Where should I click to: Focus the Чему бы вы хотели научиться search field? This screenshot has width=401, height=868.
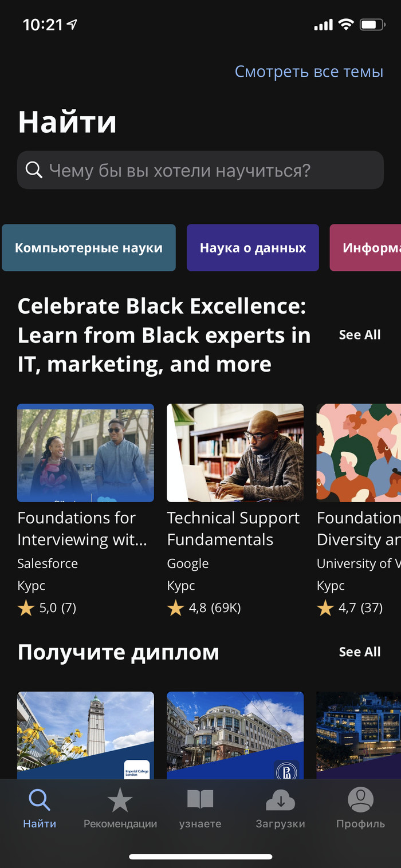point(212,170)
